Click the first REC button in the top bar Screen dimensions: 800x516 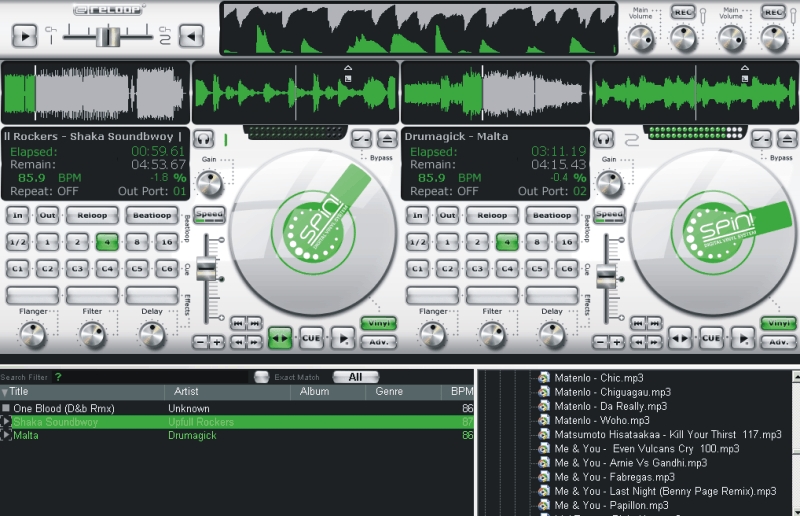(683, 12)
